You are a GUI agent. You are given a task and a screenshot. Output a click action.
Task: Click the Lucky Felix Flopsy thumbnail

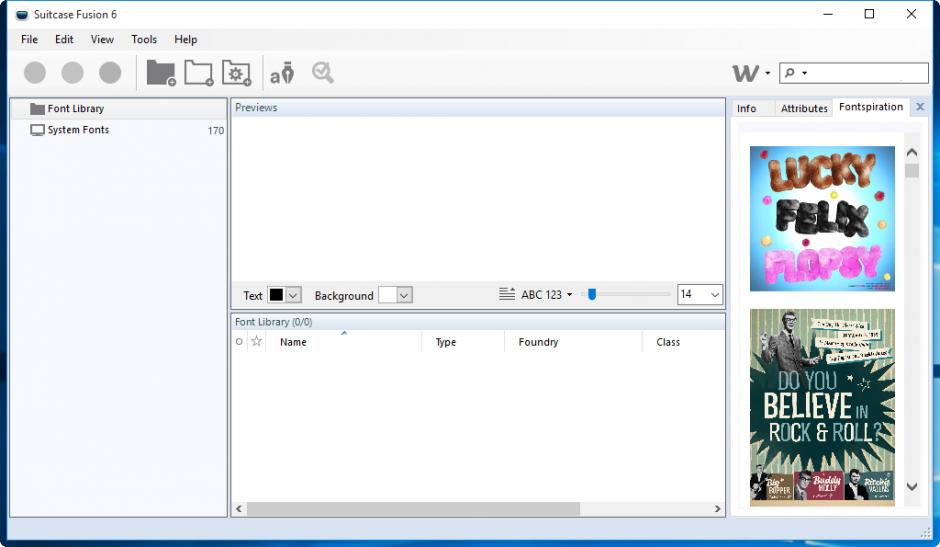822,218
